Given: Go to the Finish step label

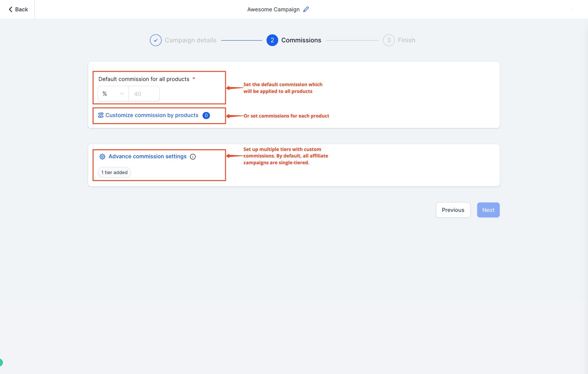Looking at the screenshot, I should pyautogui.click(x=407, y=40).
